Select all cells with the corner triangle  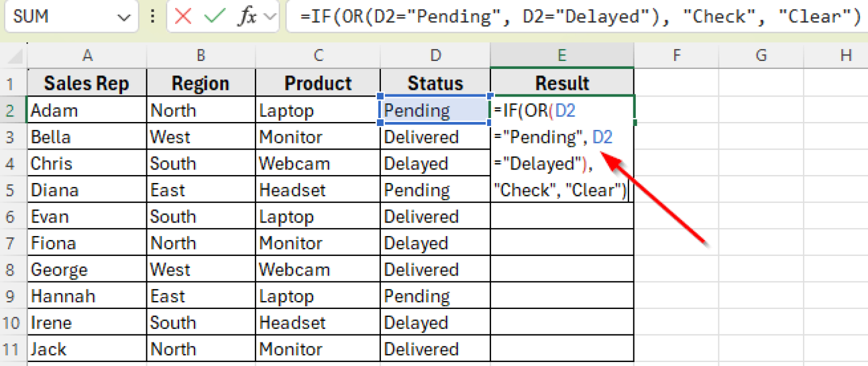pyautogui.click(x=12, y=55)
